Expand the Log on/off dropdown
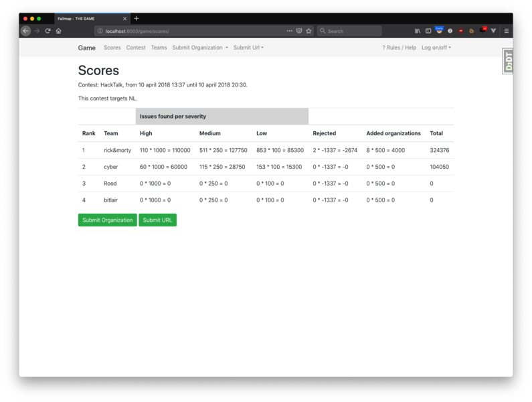532x402 pixels. click(436, 48)
